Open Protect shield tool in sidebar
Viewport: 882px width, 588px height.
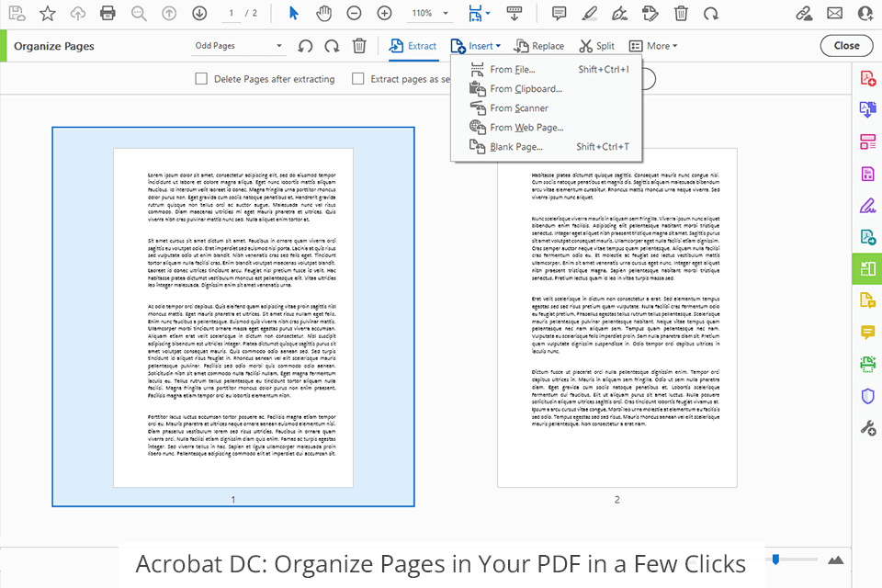pos(867,396)
